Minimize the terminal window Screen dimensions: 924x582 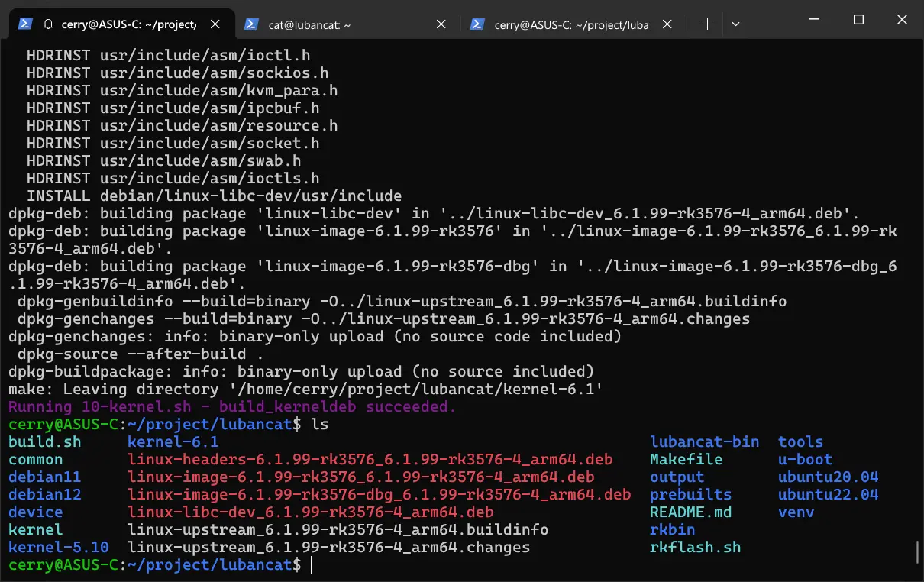(814, 20)
